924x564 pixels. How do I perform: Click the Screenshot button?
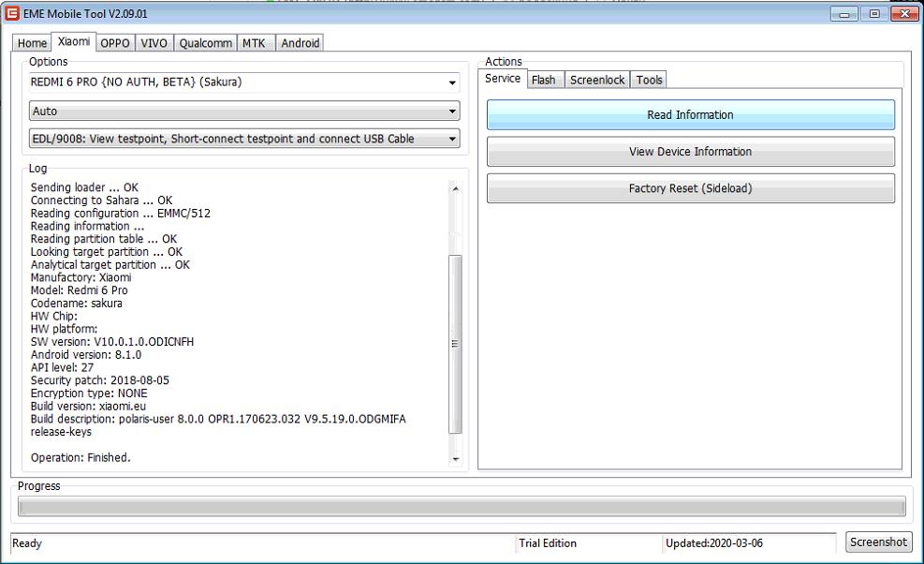pyautogui.click(x=879, y=542)
